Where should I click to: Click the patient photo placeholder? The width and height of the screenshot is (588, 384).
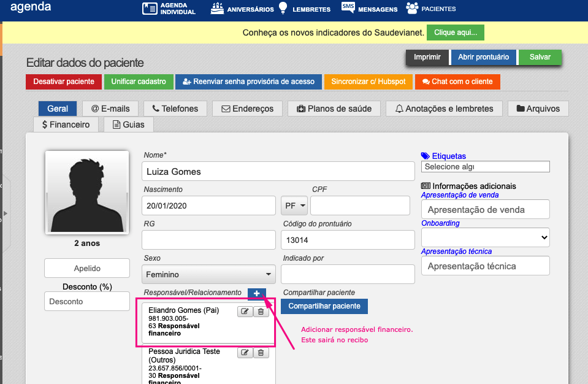pos(87,193)
